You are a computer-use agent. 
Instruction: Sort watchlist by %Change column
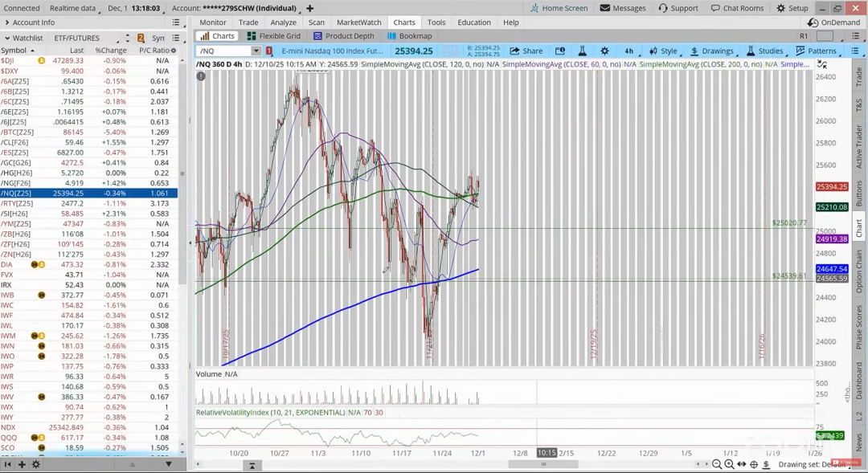111,51
